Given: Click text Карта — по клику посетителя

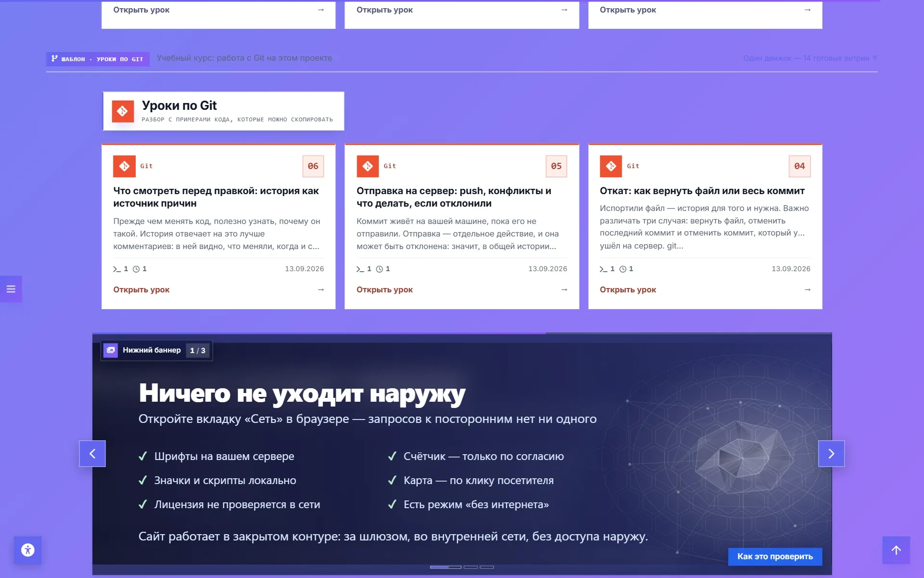Looking at the screenshot, I should click(479, 480).
